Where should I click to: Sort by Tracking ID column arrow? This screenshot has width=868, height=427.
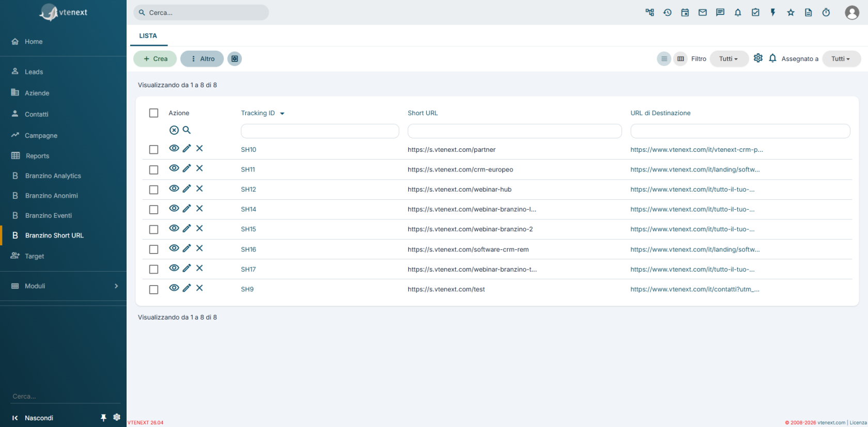pos(282,114)
